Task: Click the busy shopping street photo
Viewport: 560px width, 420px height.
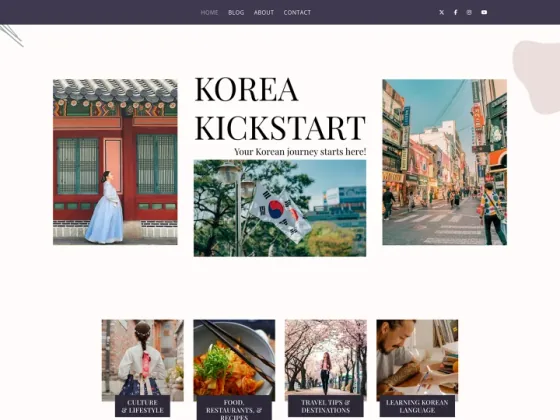Action: tap(444, 162)
